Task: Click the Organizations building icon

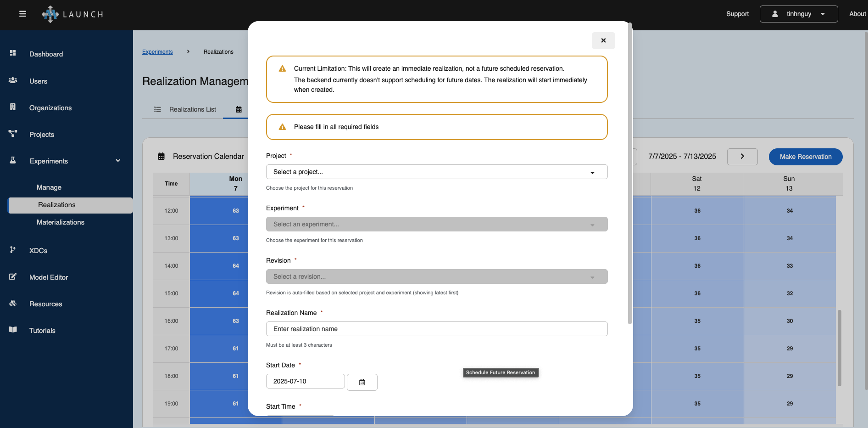Action: point(13,107)
